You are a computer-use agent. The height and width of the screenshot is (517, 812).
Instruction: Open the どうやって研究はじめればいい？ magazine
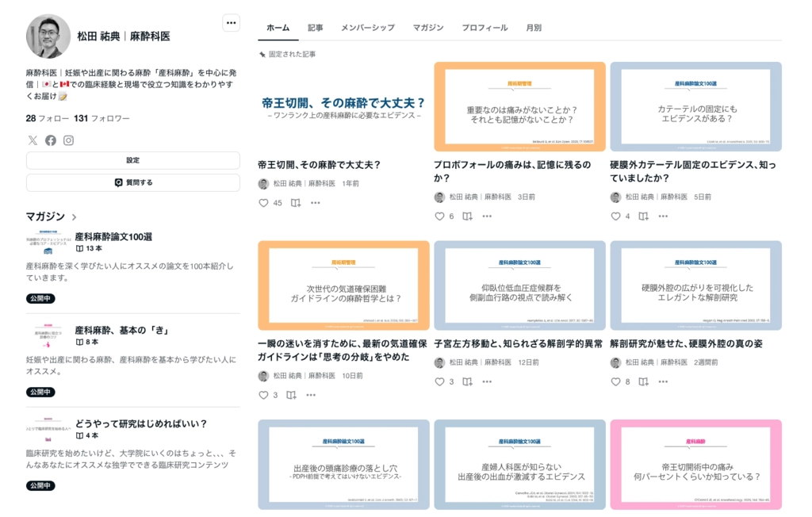click(141, 423)
